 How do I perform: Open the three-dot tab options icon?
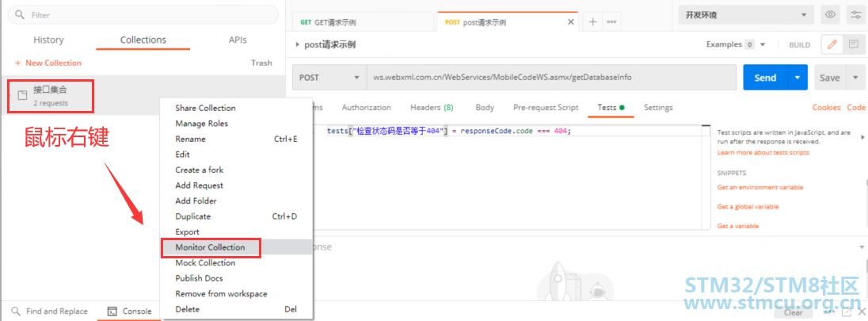tap(611, 21)
